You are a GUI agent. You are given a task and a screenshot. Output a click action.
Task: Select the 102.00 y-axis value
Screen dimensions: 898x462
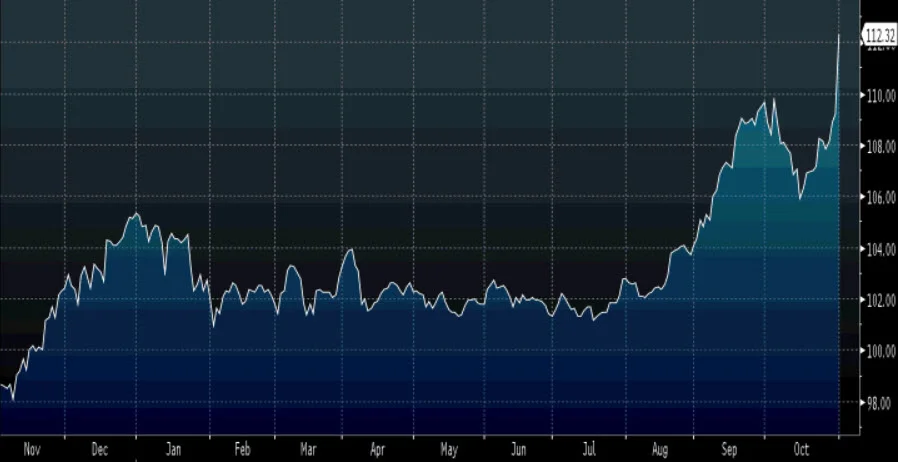tap(881, 300)
